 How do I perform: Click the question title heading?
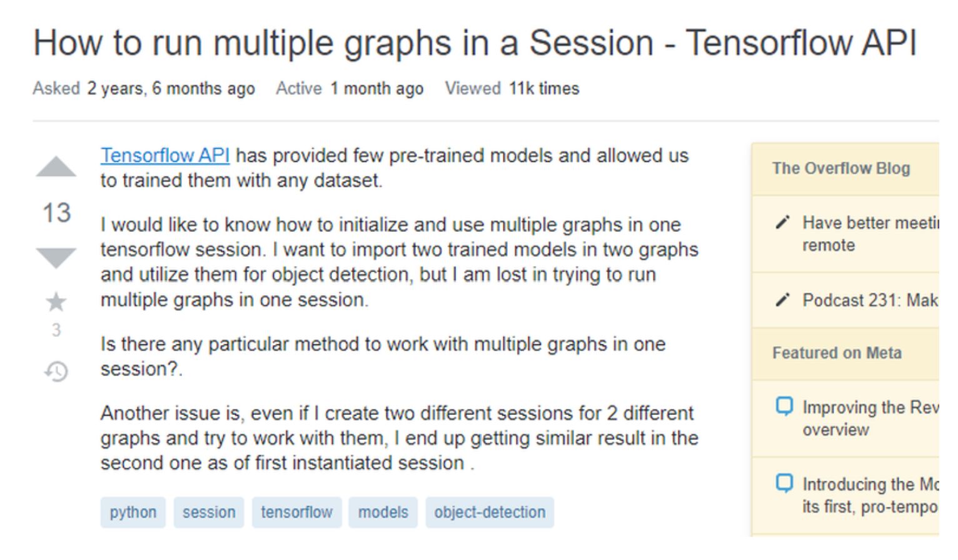[475, 43]
